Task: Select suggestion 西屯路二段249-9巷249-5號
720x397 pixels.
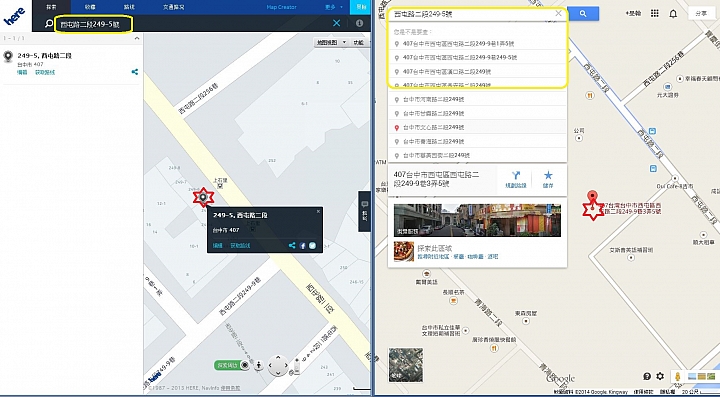Action: [478, 58]
